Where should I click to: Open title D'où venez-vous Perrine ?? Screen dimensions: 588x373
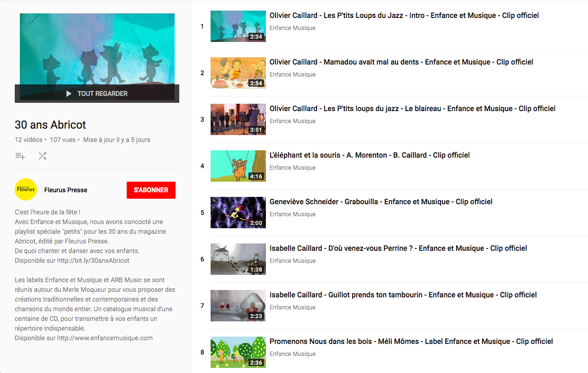(x=398, y=248)
